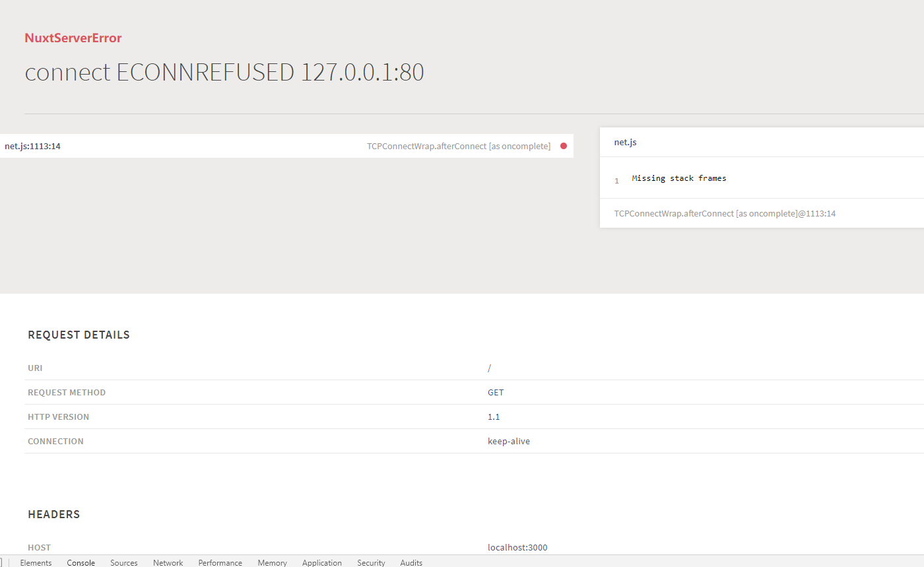Image resolution: width=924 pixels, height=567 pixels.
Task: Open the Application tab in DevTools
Action: (x=322, y=562)
